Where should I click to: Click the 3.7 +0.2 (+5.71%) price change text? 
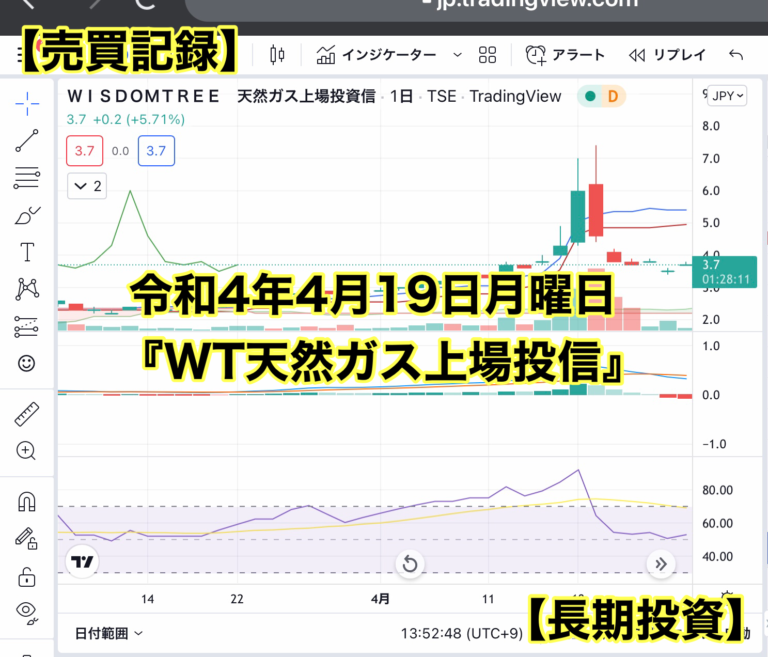[x=126, y=120]
